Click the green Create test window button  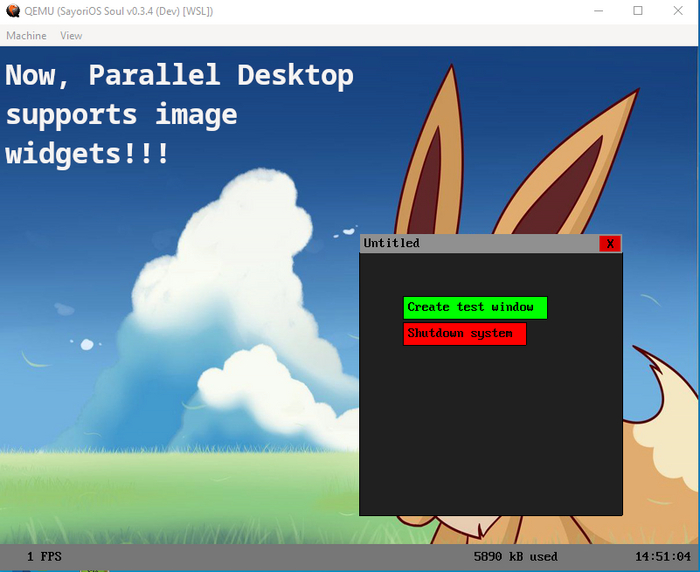pos(475,308)
